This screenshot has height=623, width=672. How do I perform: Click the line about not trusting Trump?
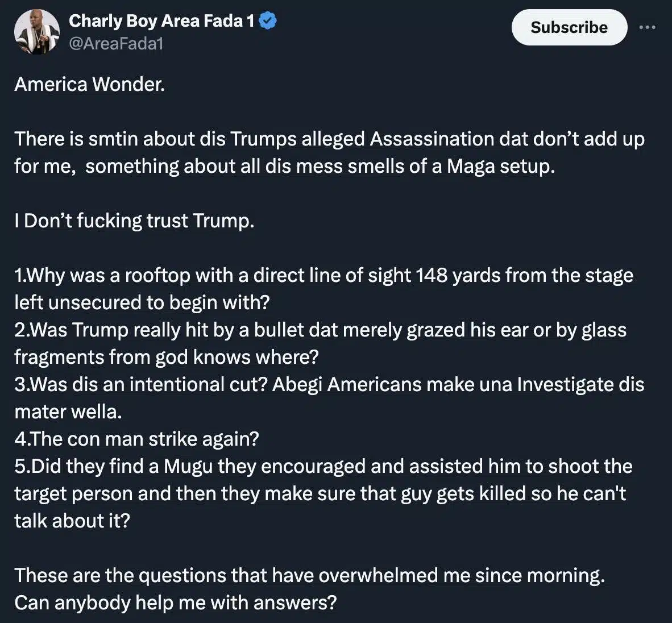134,221
